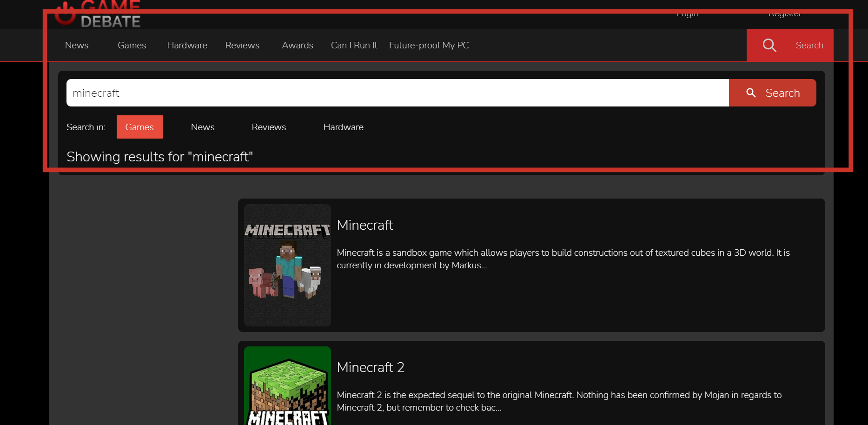Click the Login link
Viewport: 868px width, 425px height.
(x=688, y=13)
